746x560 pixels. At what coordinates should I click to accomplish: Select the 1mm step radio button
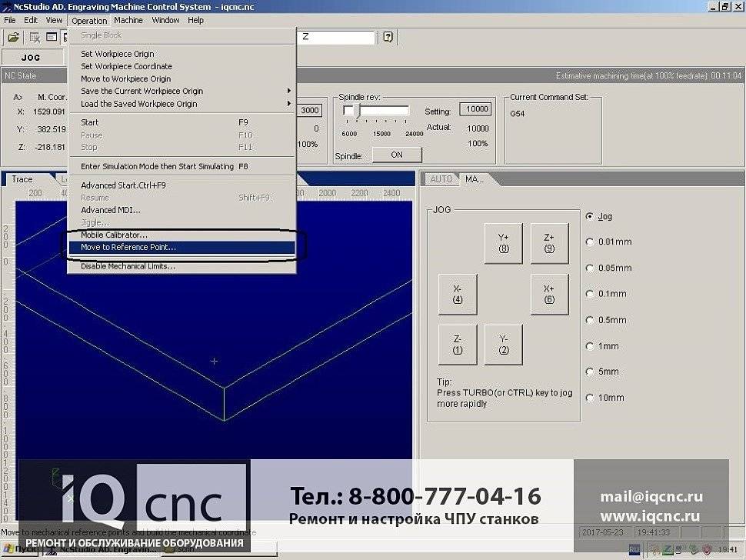(591, 346)
